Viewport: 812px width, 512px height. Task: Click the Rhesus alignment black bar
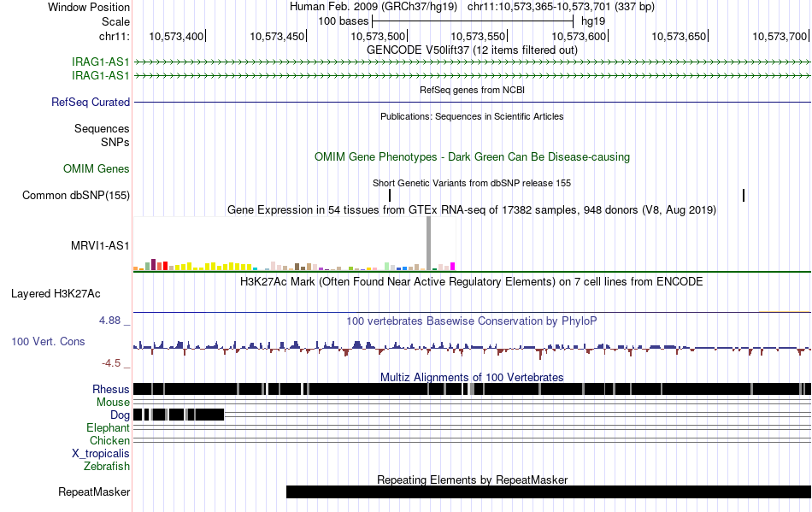pyautogui.click(x=473, y=389)
